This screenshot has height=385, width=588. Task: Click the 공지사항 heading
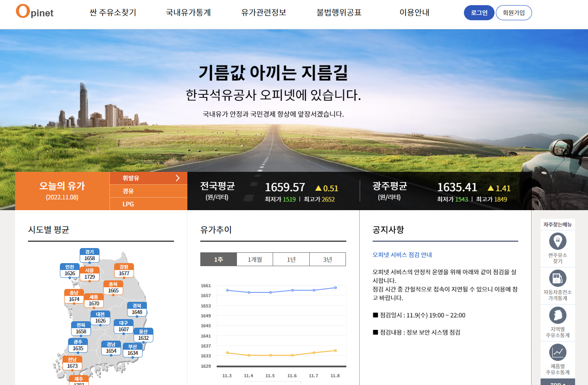tap(388, 230)
